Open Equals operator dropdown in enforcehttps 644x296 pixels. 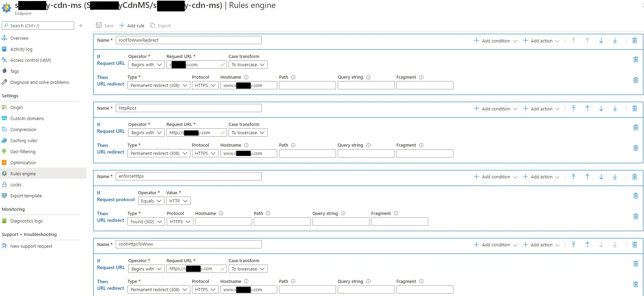[x=151, y=201]
